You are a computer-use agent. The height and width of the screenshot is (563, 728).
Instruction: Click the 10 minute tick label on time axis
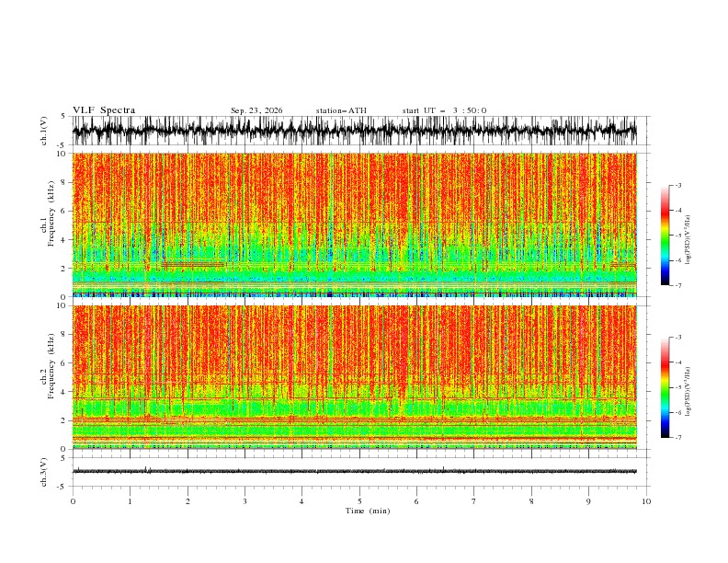646,501
